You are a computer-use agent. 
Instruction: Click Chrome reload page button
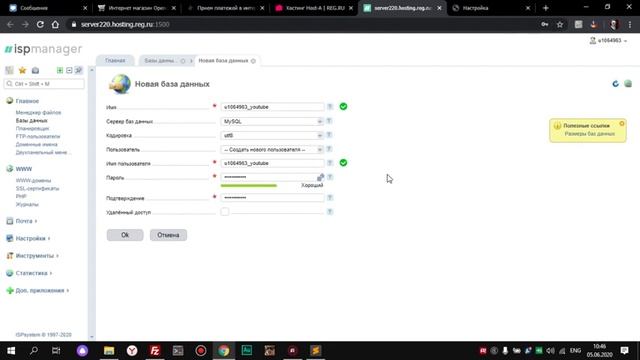click(x=40, y=24)
